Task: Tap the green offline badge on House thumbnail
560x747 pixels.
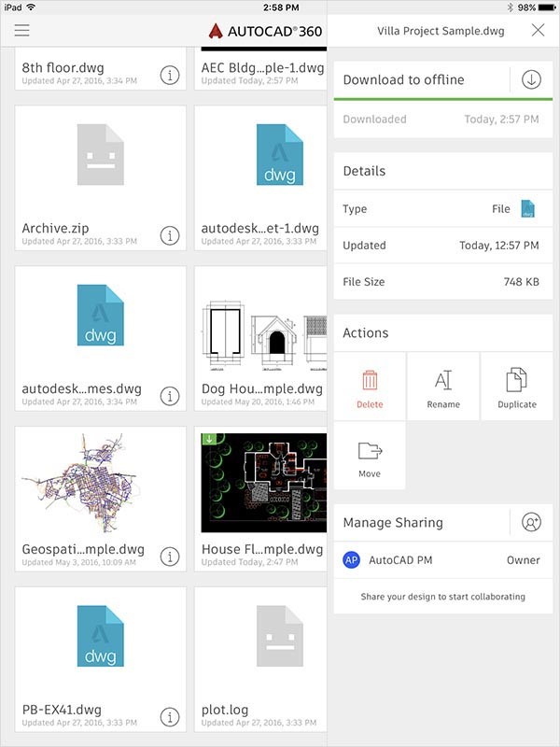Action: pyautogui.click(x=209, y=439)
